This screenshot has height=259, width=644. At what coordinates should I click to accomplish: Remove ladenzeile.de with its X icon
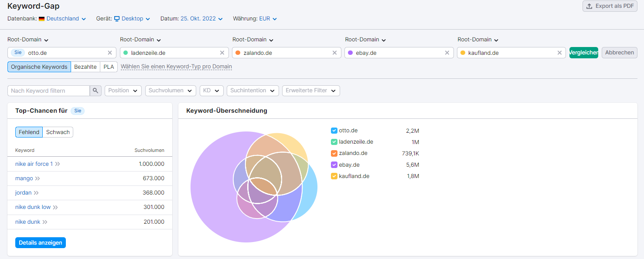coord(222,53)
